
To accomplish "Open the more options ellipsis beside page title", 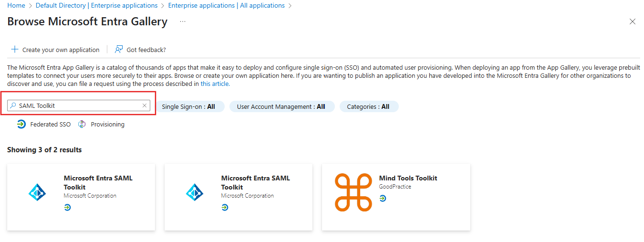I will pos(183,22).
